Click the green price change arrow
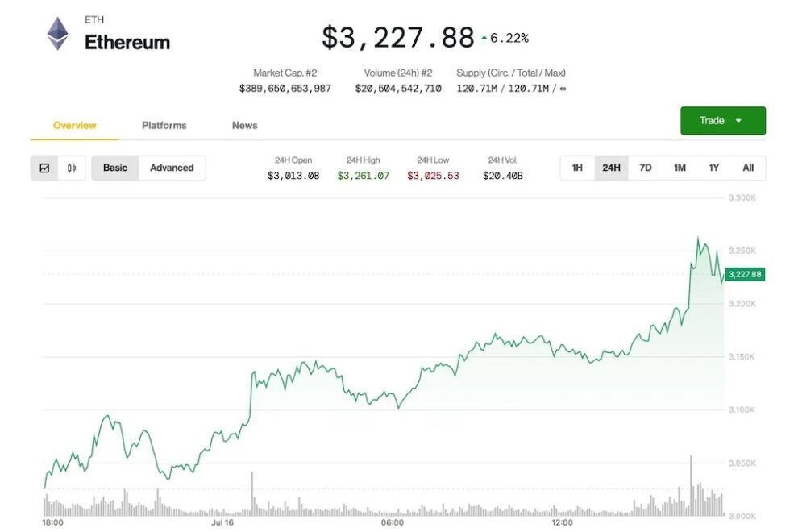 point(484,38)
